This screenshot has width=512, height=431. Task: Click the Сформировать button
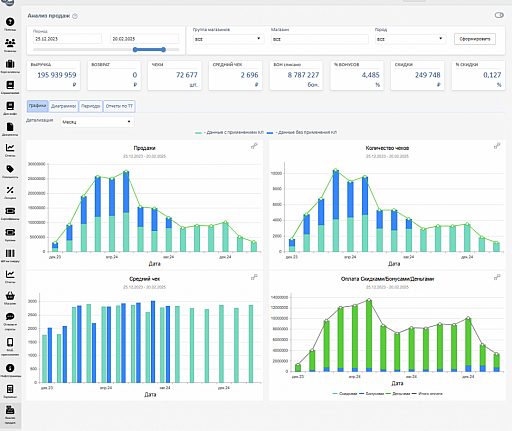(x=475, y=39)
